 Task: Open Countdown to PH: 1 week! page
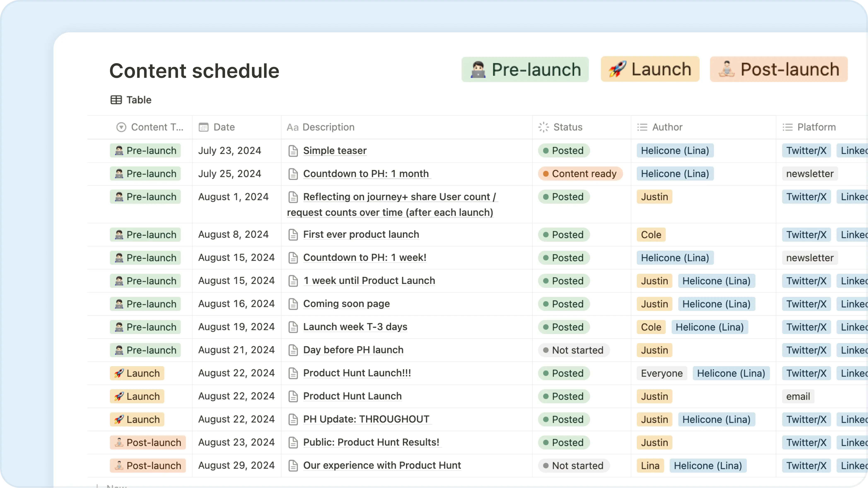pyautogui.click(x=365, y=258)
